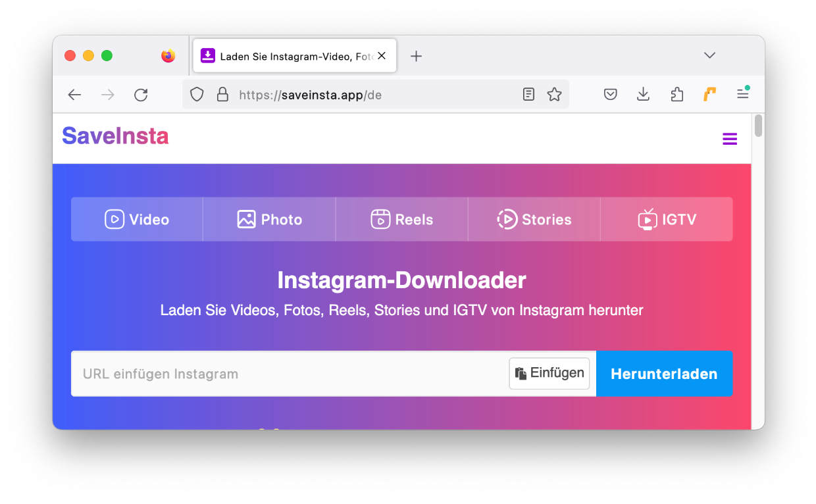Screen dimensions: 816x504
Task: Click the SaveInsta logo
Action: [x=115, y=136]
